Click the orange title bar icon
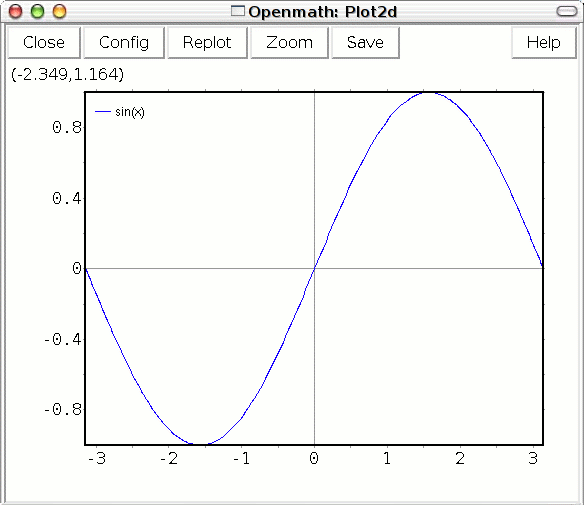584x505 pixels. [60, 12]
